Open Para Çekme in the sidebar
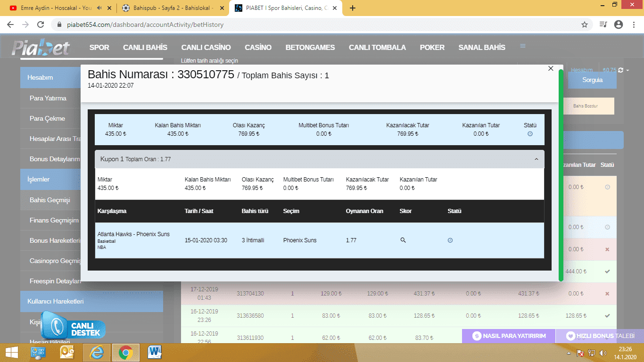644x362 pixels. [47, 118]
